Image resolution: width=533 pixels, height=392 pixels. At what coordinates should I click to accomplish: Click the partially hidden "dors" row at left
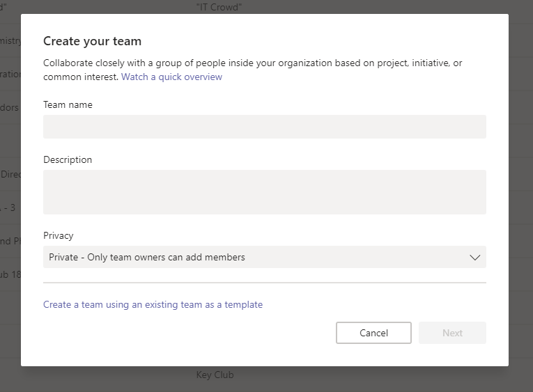tap(10, 107)
